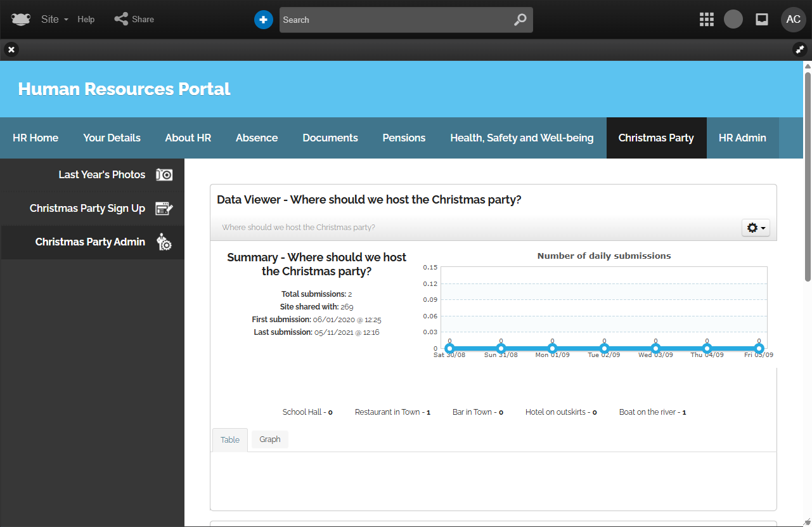Click the Share icon in top bar
Image resolution: width=812 pixels, height=527 pixels.
(x=121, y=19)
